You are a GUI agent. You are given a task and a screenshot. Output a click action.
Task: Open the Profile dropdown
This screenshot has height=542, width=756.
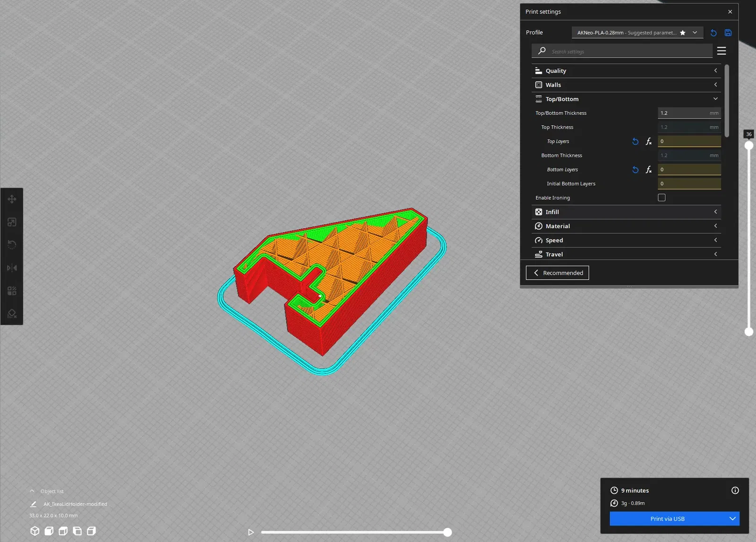point(637,33)
